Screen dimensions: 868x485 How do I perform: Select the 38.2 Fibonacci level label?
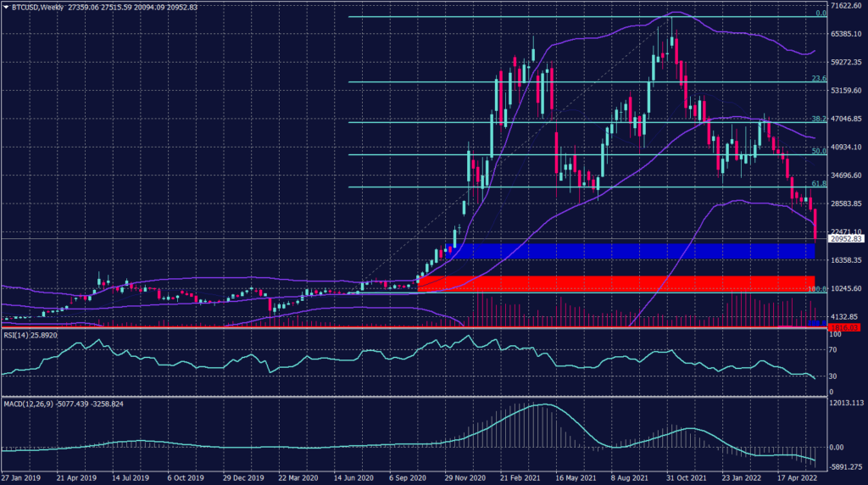click(x=818, y=120)
